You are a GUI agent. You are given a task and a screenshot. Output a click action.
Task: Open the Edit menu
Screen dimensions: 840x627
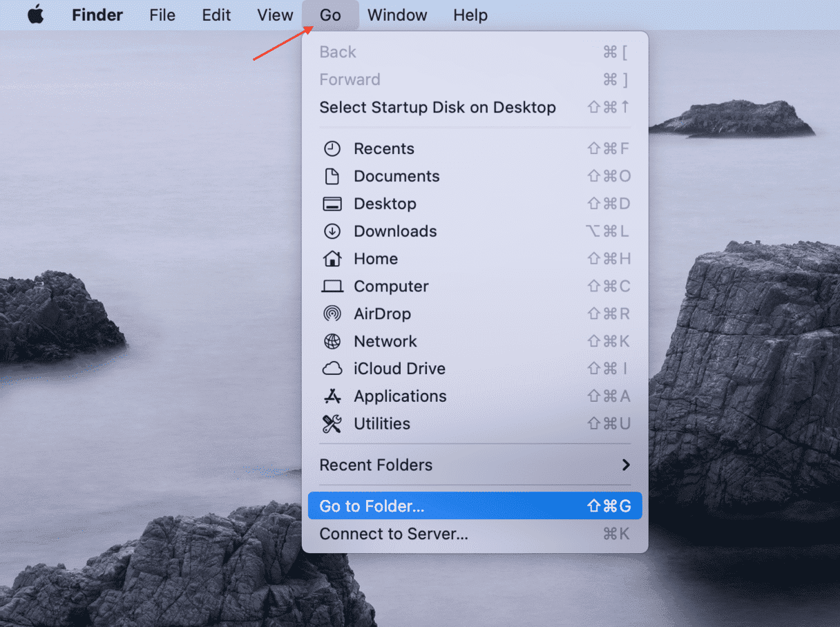pos(216,15)
